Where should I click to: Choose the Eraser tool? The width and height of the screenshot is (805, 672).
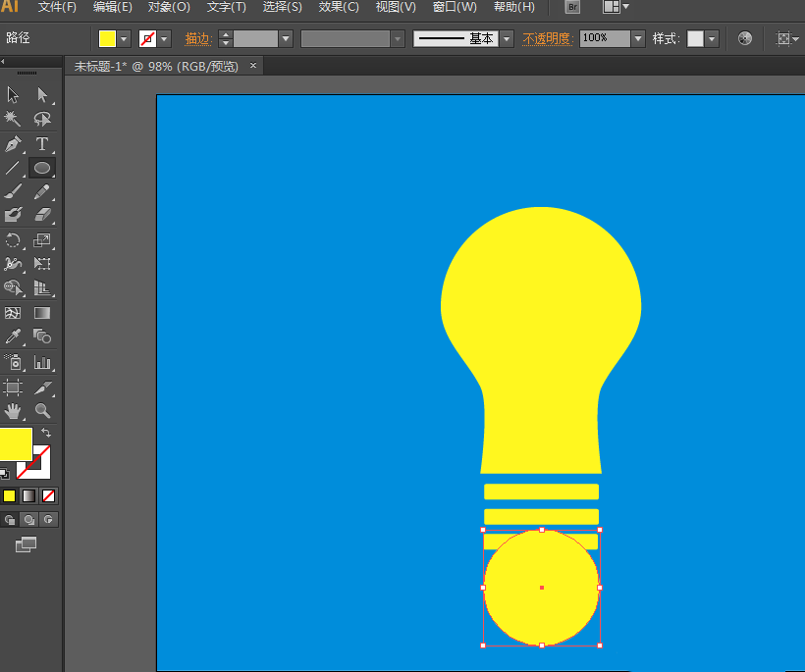42,214
